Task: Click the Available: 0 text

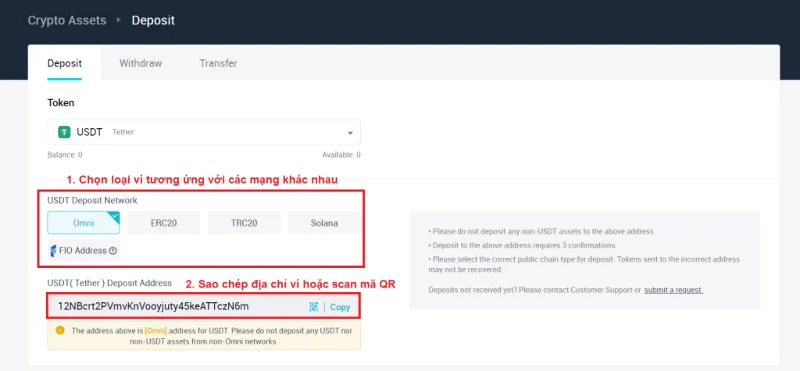Action: 341,155
